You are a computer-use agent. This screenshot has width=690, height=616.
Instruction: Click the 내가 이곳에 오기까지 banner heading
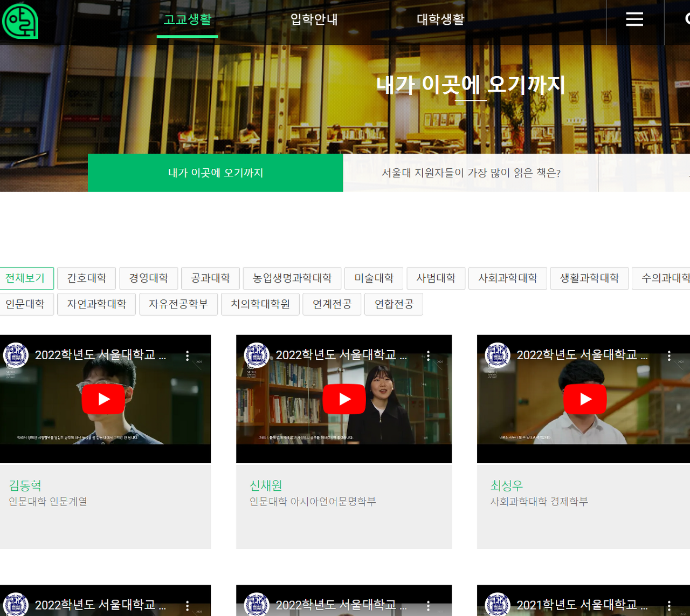(471, 85)
